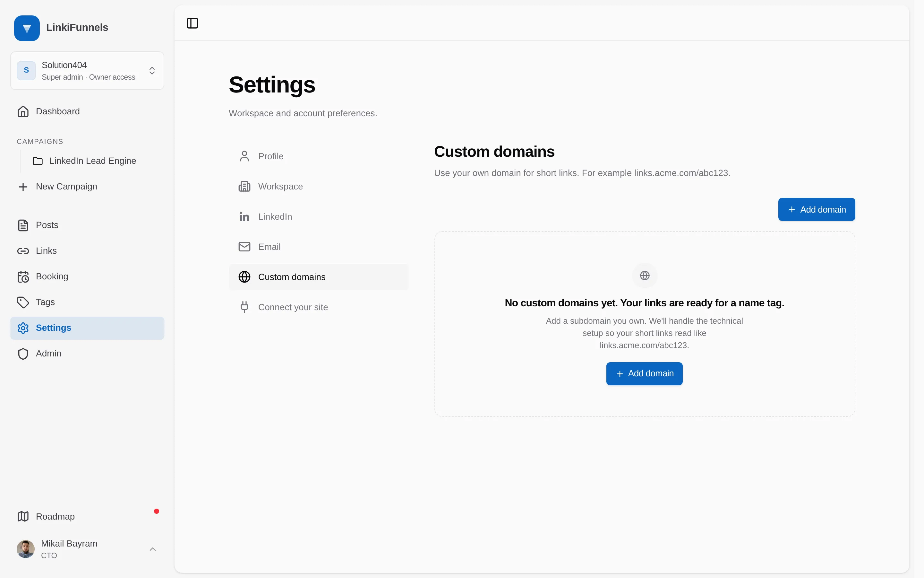This screenshot has width=924, height=578.
Task: Open Tags via the tag icon
Action: tap(23, 302)
